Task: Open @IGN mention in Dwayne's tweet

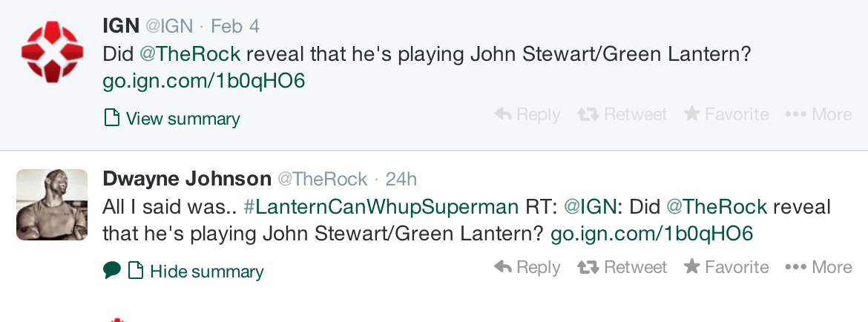Action: pyautogui.click(x=590, y=207)
